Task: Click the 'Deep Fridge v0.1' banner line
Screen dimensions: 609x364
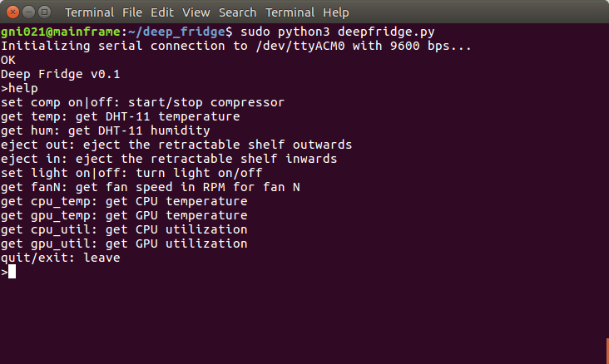Action: coord(61,73)
